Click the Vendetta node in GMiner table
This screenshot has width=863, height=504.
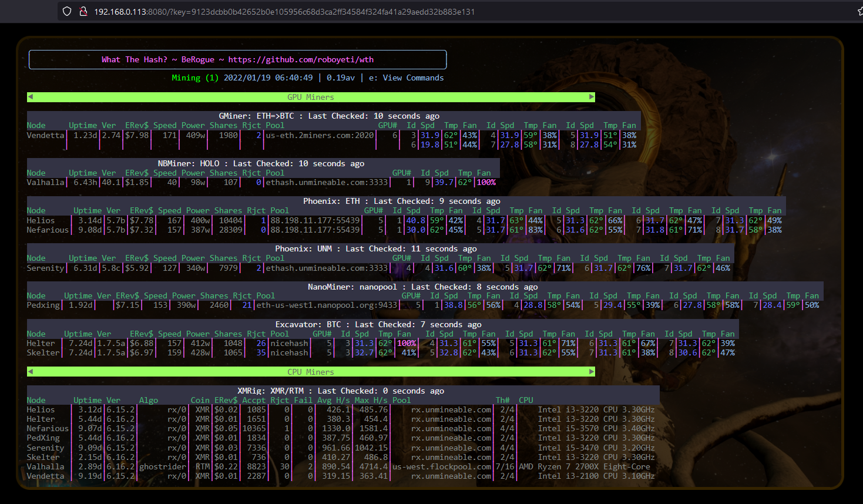coord(45,135)
